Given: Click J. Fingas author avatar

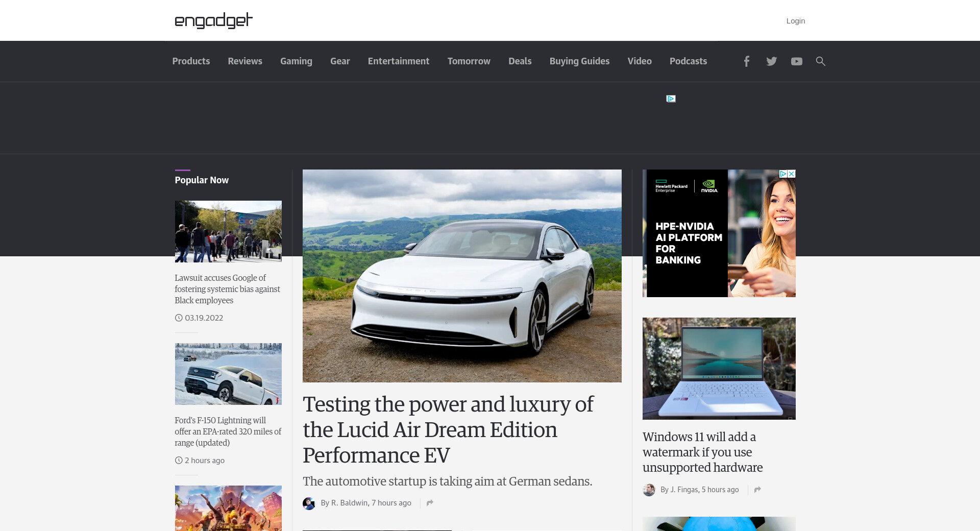Looking at the screenshot, I should (x=649, y=490).
